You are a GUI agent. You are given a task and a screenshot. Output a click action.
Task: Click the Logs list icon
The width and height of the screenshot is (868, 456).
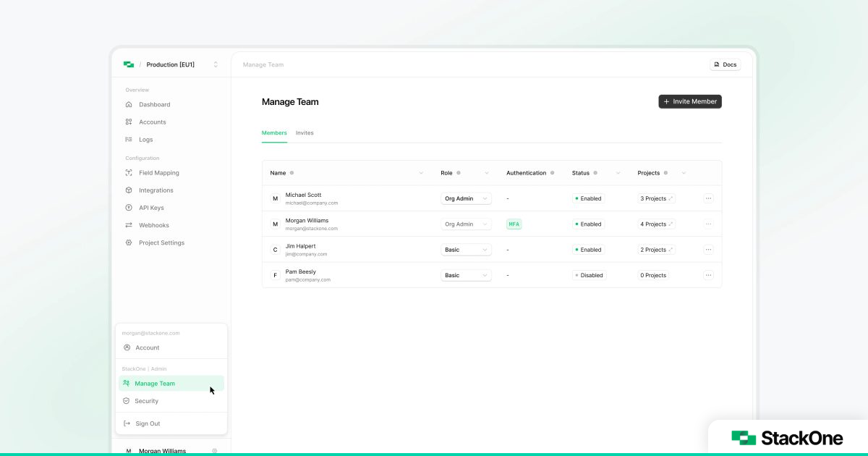(x=128, y=139)
